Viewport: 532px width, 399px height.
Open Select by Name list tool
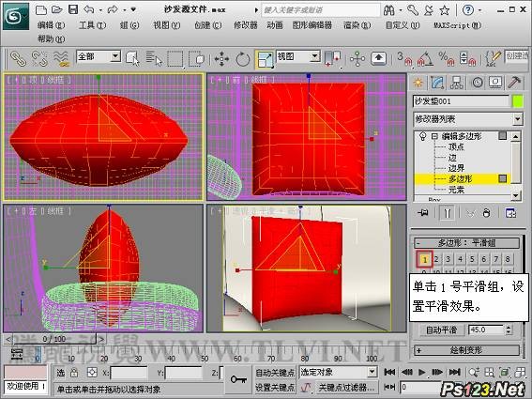coord(154,58)
